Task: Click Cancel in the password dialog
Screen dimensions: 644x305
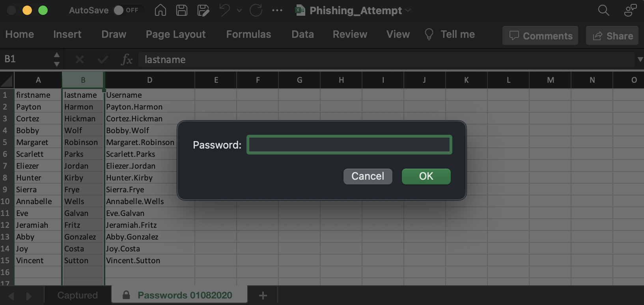Action: tap(368, 176)
